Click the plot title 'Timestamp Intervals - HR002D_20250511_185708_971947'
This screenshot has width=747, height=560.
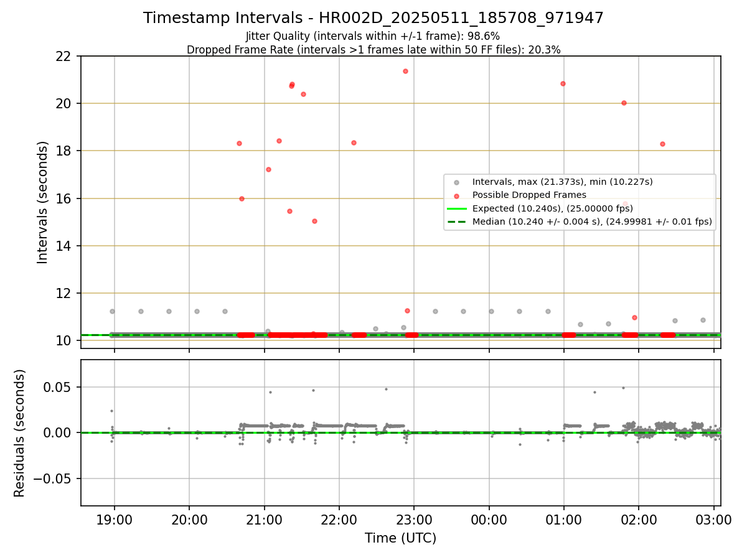pos(374,18)
